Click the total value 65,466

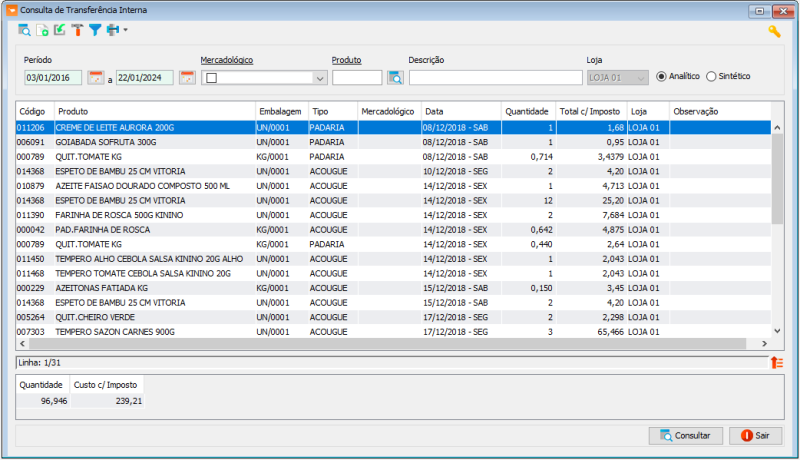[611, 332]
